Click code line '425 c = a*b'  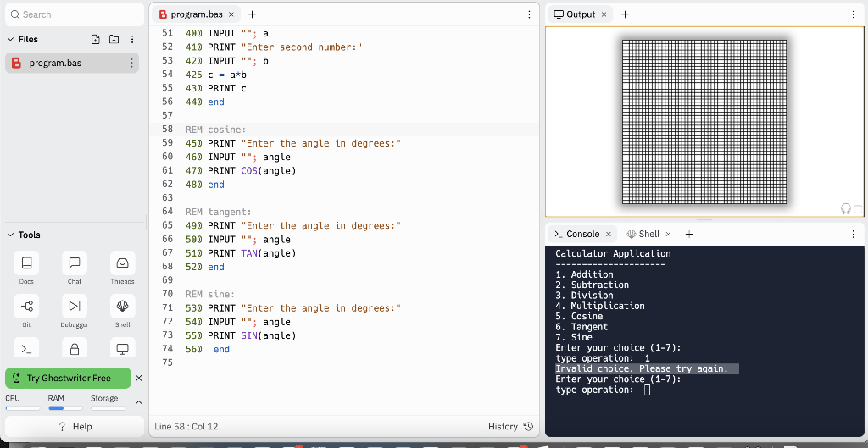click(x=216, y=75)
